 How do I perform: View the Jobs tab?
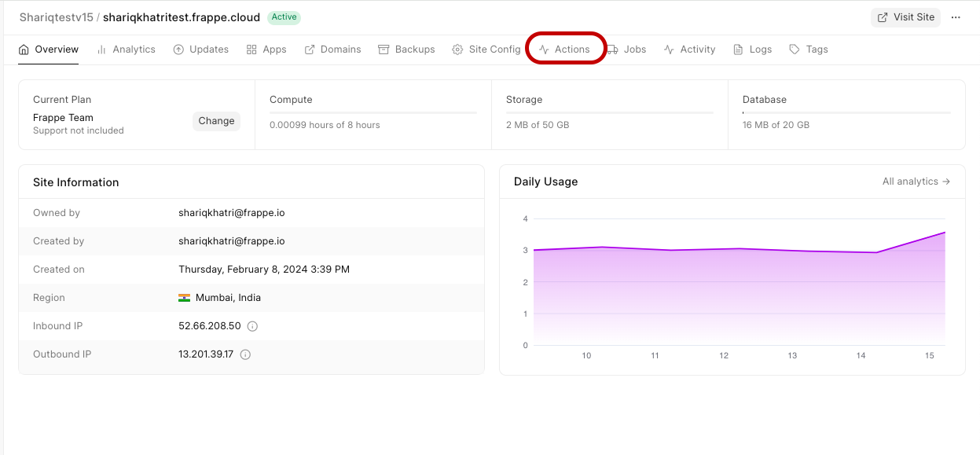(626, 50)
